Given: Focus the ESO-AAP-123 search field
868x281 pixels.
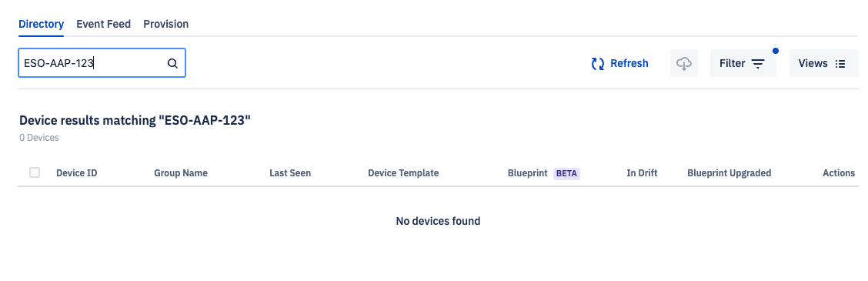Looking at the screenshot, I should (102, 63).
